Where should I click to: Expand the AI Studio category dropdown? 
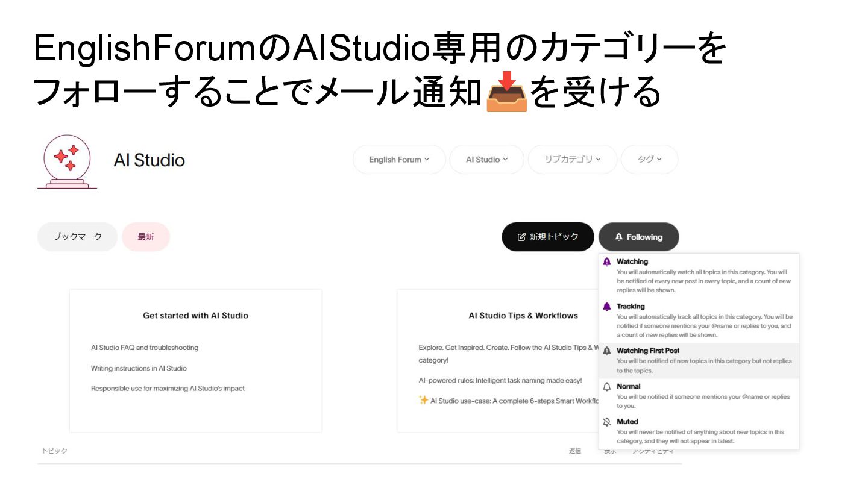[486, 160]
